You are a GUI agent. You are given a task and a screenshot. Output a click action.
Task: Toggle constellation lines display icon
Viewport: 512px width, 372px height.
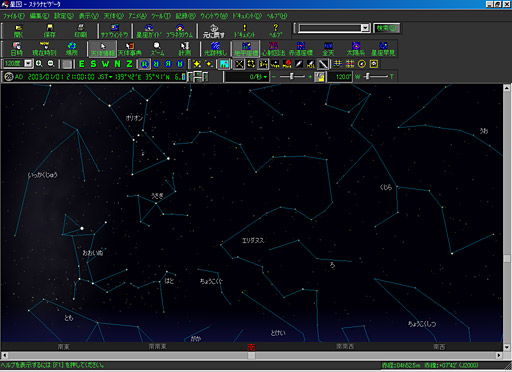(239, 64)
